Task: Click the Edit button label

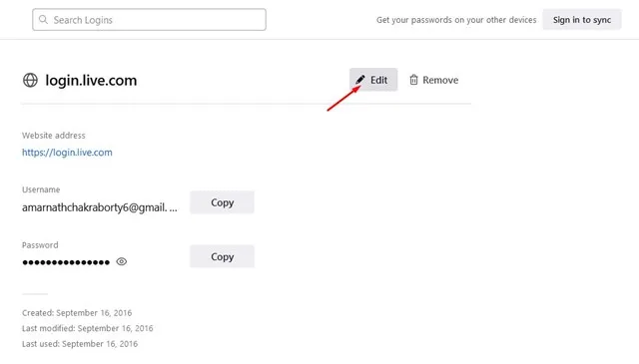Action: click(x=378, y=80)
